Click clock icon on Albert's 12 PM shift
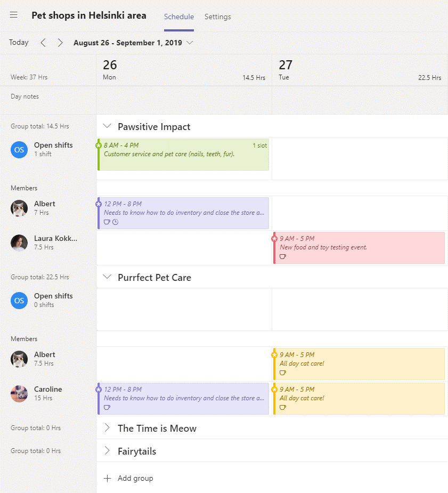 click(116, 222)
